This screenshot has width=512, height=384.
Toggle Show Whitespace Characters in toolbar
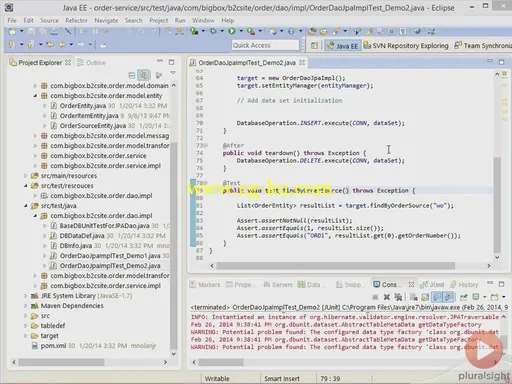(403, 31)
